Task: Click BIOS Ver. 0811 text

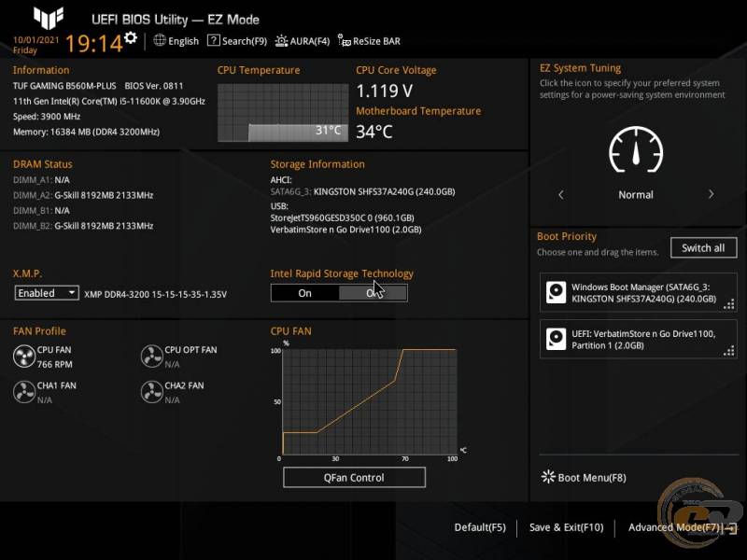Action: (x=154, y=86)
